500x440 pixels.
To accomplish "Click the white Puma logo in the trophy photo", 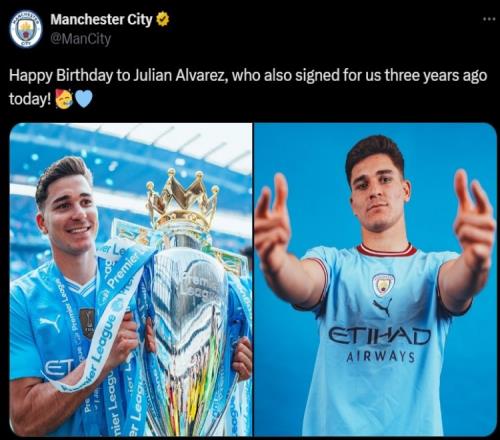I will 50,323.
